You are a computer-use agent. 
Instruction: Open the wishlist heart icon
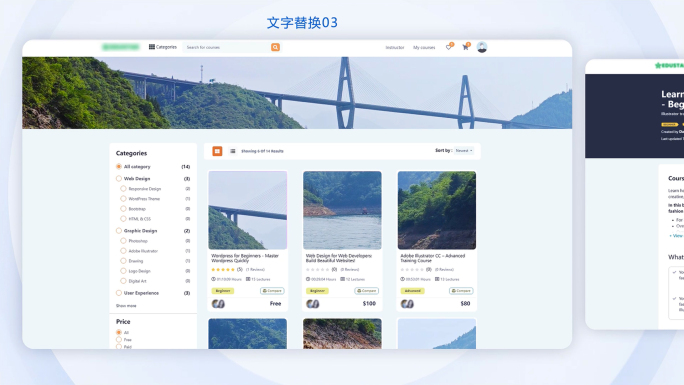pyautogui.click(x=449, y=47)
